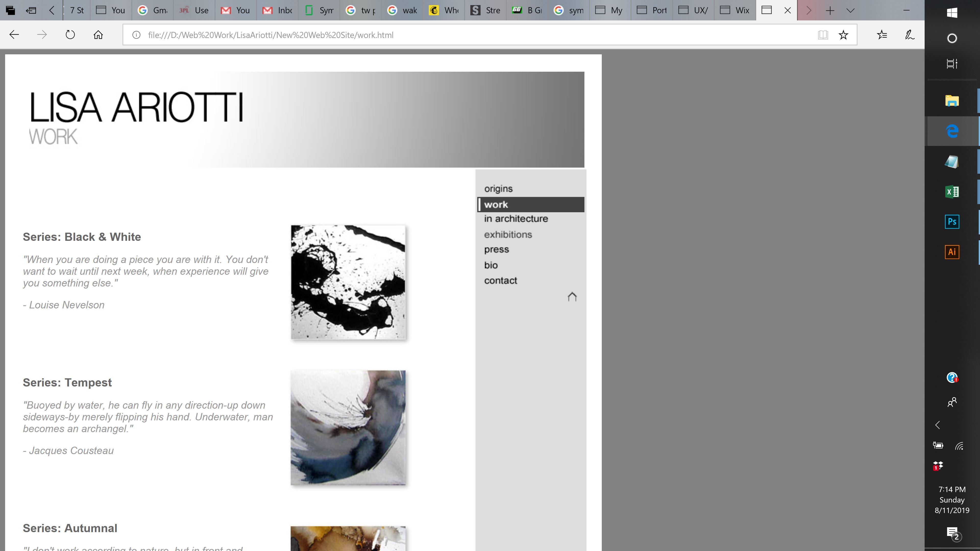980x551 pixels.
Task: Click the Home icon in toolbar
Action: coord(98,35)
